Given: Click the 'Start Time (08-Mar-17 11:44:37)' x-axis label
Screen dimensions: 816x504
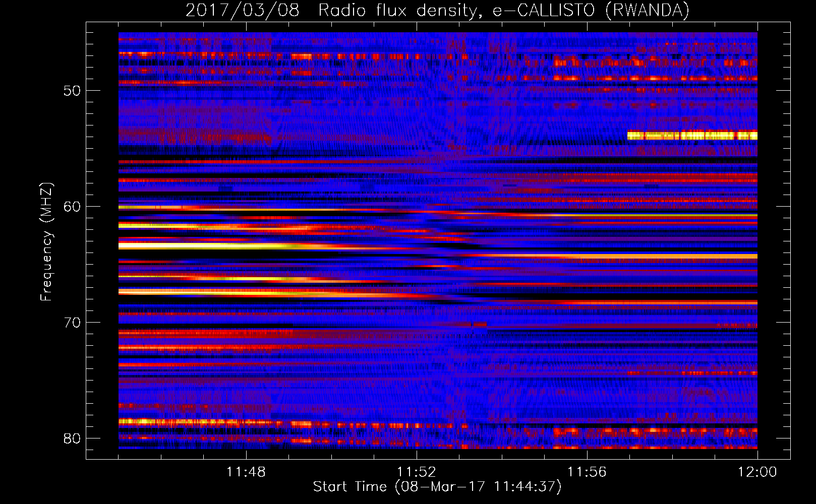Looking at the screenshot, I should click(437, 486).
